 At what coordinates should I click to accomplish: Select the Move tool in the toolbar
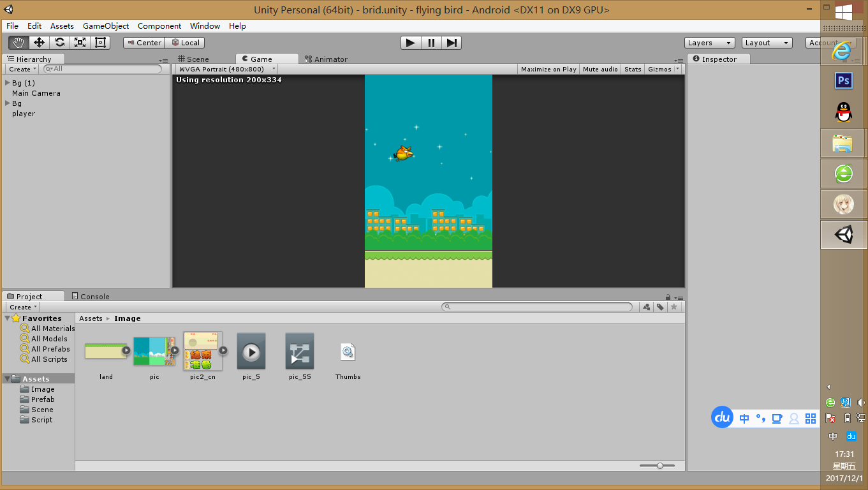[x=39, y=42]
